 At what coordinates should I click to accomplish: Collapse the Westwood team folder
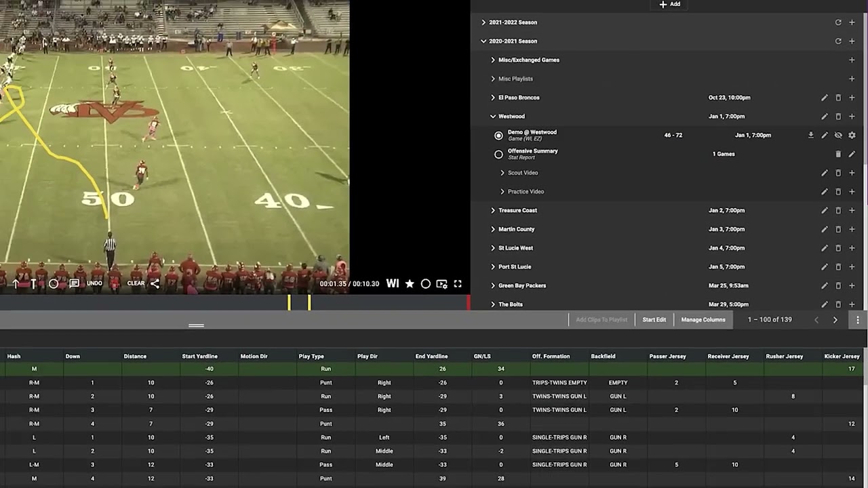coord(493,117)
